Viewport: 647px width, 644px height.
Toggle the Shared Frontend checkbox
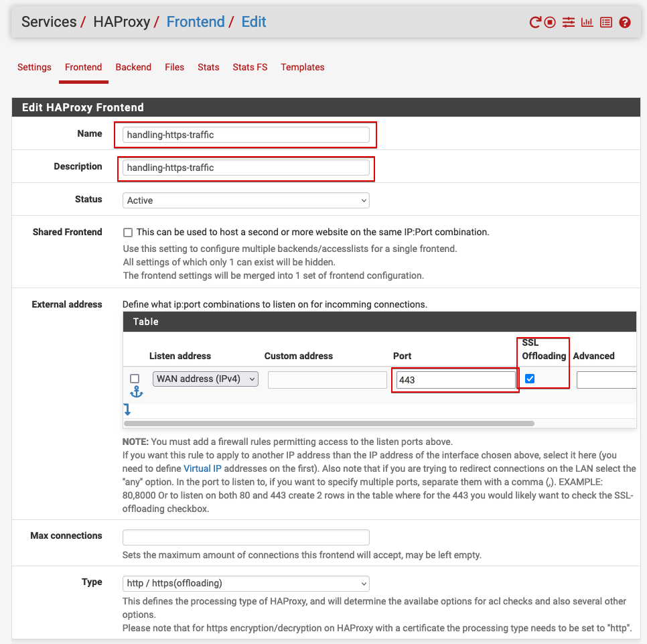click(x=128, y=233)
